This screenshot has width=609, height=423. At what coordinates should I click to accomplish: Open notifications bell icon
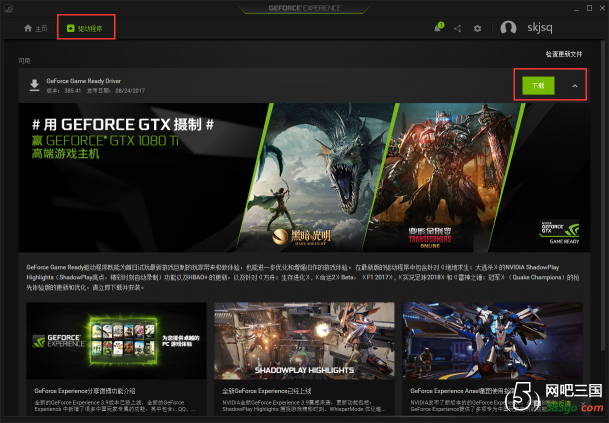[x=438, y=28]
